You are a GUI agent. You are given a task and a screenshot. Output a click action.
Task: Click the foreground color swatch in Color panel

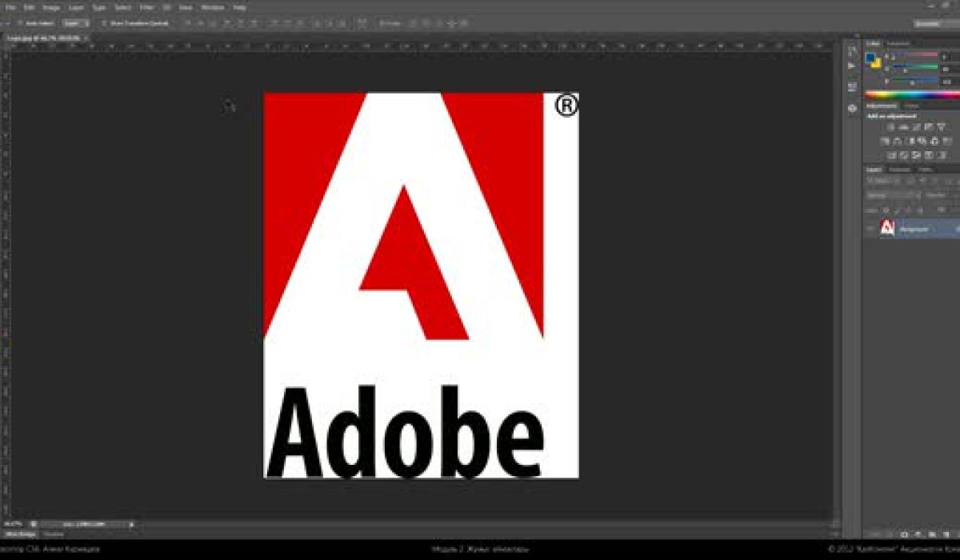click(x=870, y=58)
